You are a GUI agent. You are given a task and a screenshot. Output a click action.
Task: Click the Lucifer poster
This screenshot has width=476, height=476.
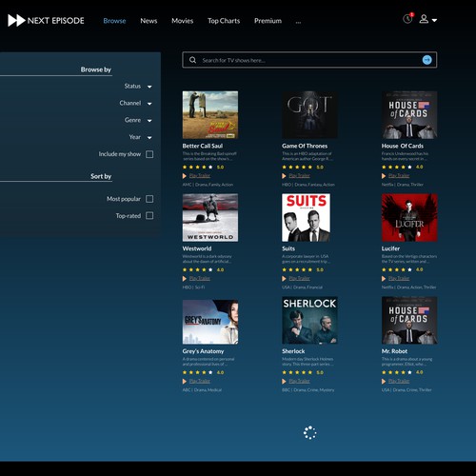point(409,218)
